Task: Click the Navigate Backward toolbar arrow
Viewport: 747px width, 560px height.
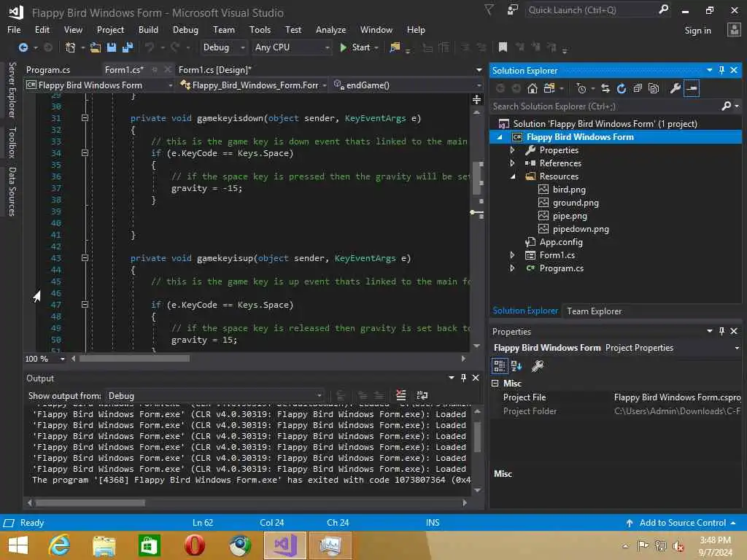Action: [23, 47]
